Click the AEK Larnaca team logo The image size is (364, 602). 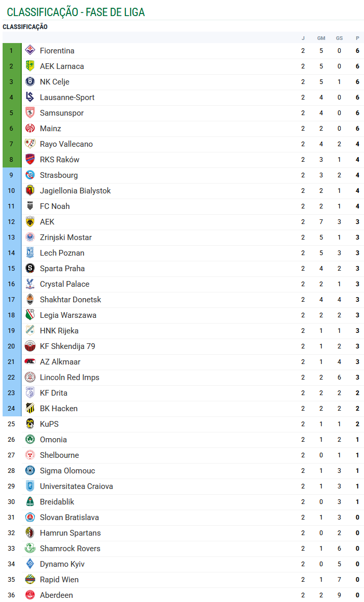tap(30, 66)
